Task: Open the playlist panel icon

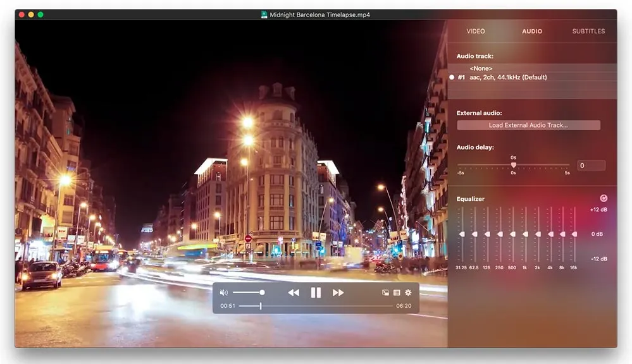Action: click(x=396, y=293)
